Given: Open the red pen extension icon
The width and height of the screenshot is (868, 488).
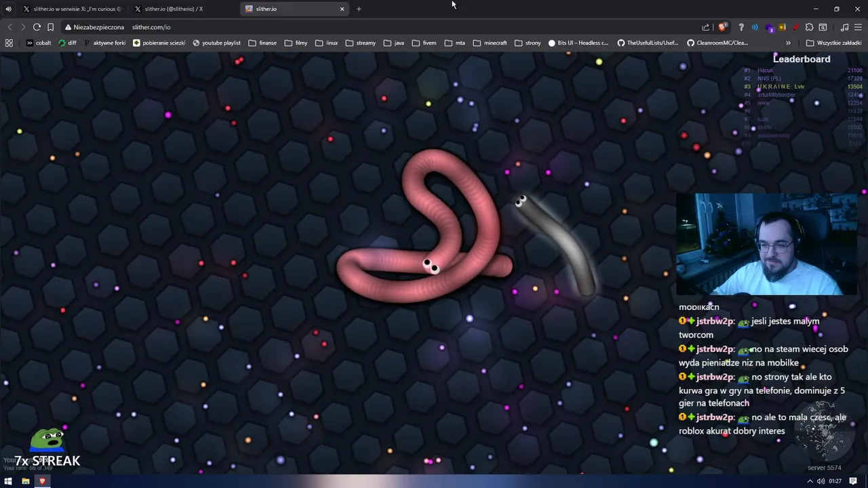Looking at the screenshot, I should coord(795,27).
